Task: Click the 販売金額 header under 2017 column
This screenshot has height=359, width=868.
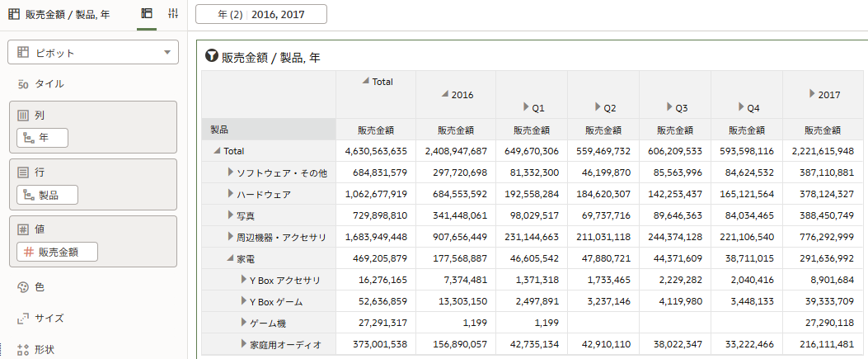Action: [822, 130]
